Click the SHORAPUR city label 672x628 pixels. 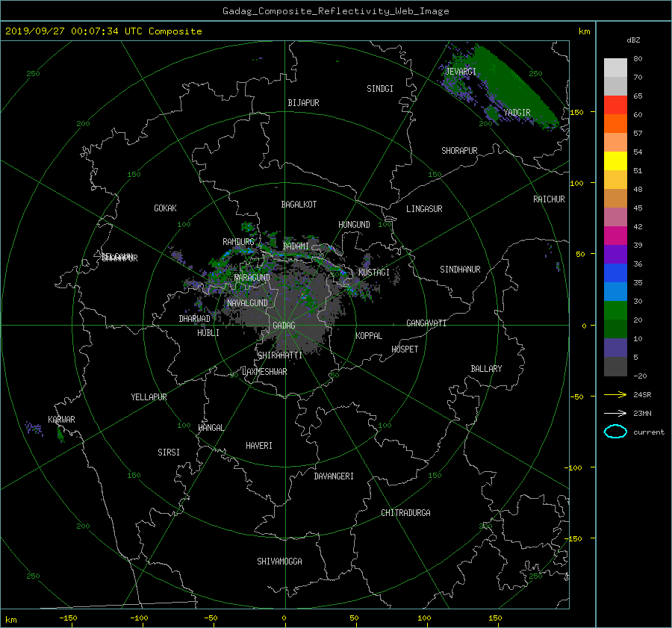(459, 151)
